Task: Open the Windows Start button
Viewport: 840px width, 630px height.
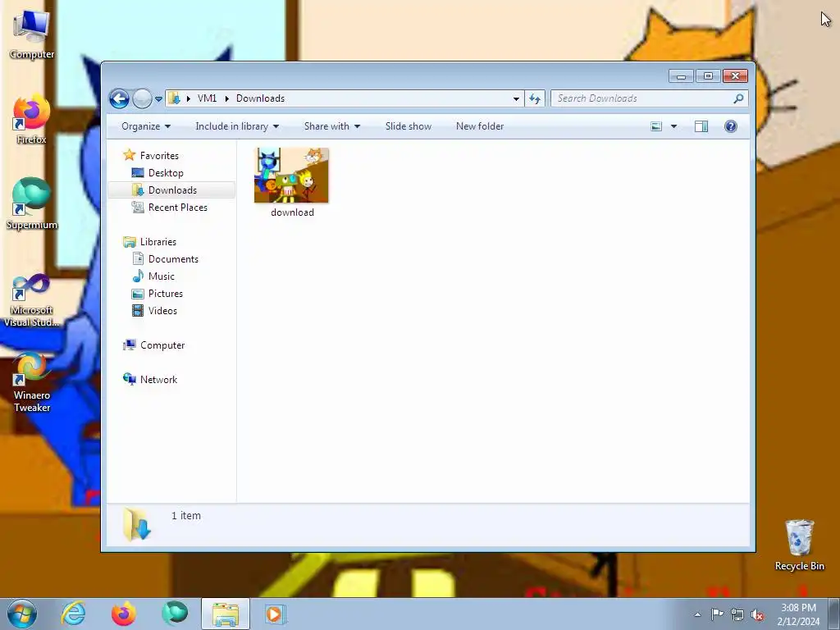Action: tap(22, 614)
